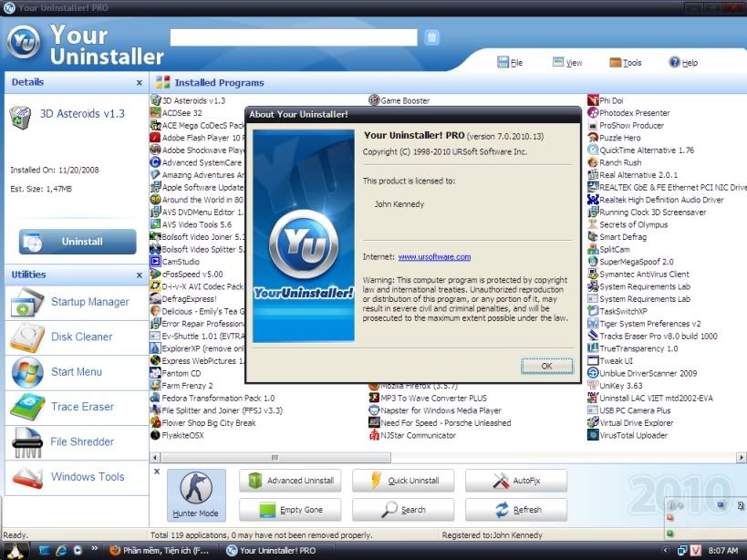Select Fantom CD program

coord(176,373)
